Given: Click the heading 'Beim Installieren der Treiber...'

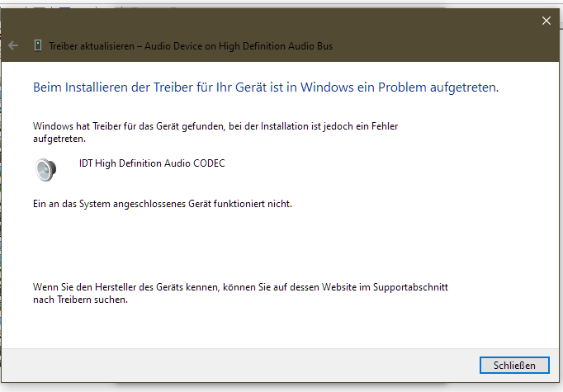Looking at the screenshot, I should coord(266,87).
